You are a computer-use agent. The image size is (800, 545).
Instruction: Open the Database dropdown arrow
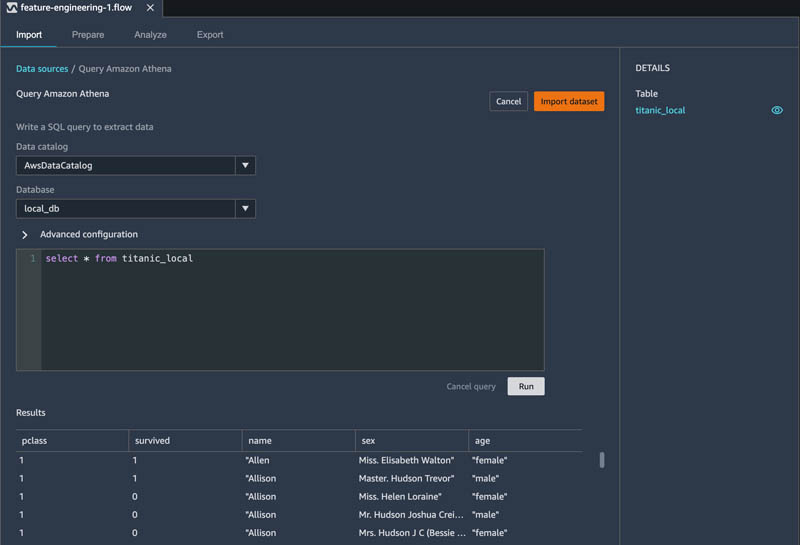pyautogui.click(x=245, y=208)
